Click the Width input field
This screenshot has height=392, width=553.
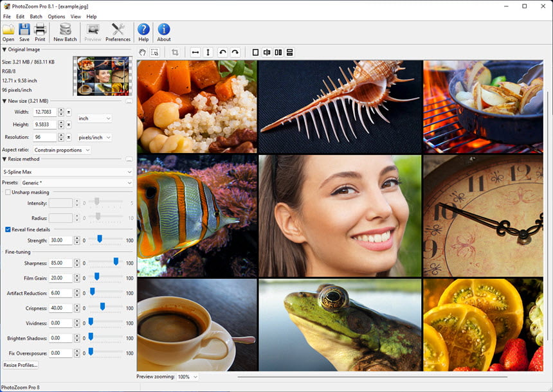click(x=45, y=112)
